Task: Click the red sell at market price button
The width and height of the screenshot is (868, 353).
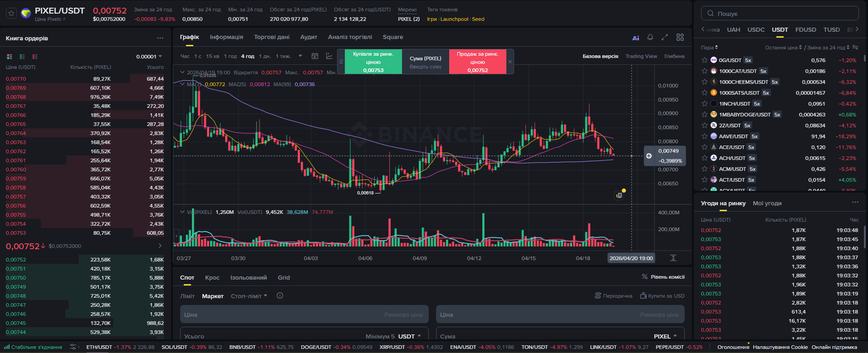Action: tap(478, 62)
